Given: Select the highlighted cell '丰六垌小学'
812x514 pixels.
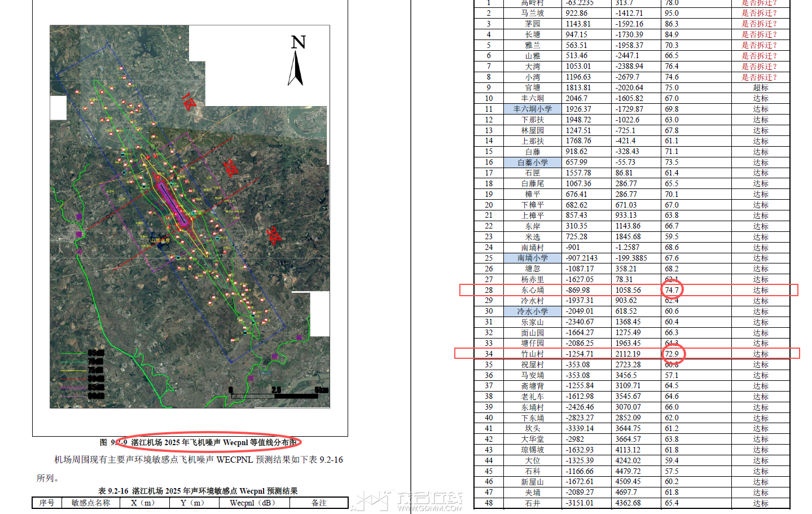Looking at the screenshot, I should [x=532, y=109].
